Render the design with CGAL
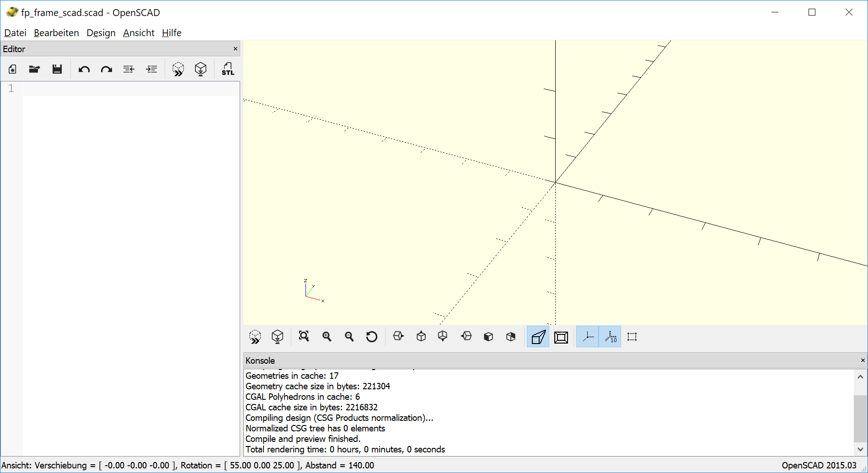The height and width of the screenshot is (473, 868). click(x=200, y=69)
